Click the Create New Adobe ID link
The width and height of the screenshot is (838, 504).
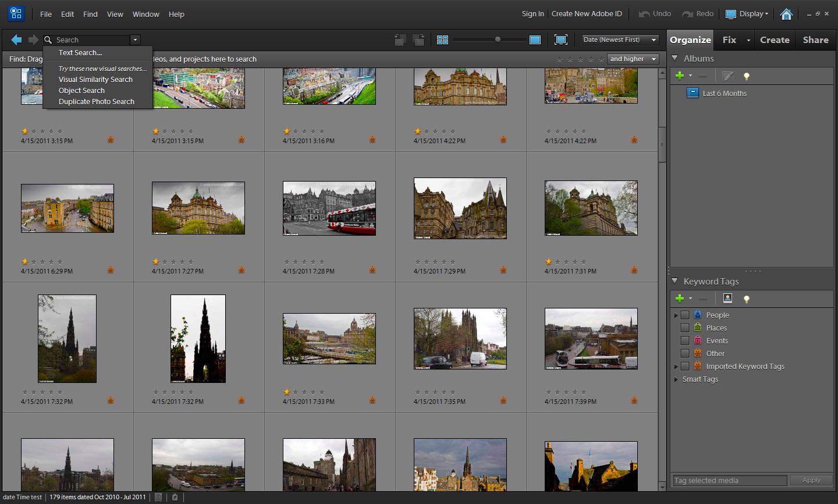click(x=587, y=13)
